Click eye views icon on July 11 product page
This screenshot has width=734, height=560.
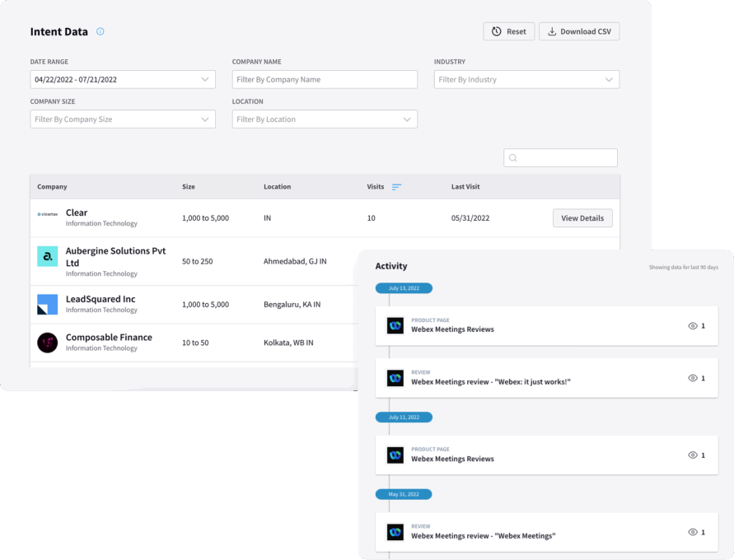click(x=693, y=455)
